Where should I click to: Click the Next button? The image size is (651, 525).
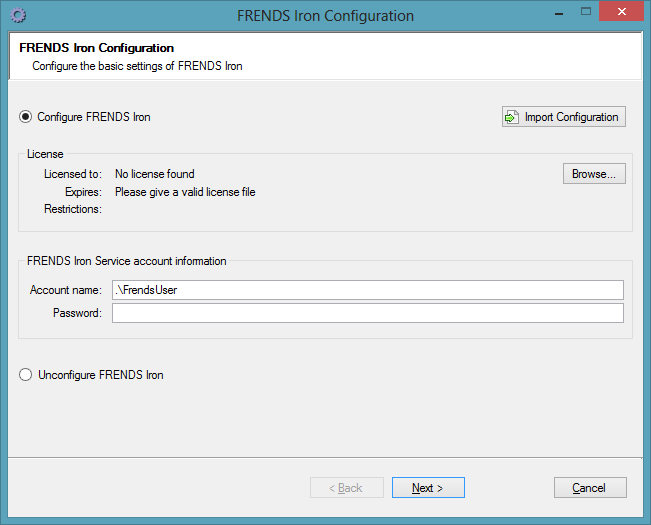point(428,488)
